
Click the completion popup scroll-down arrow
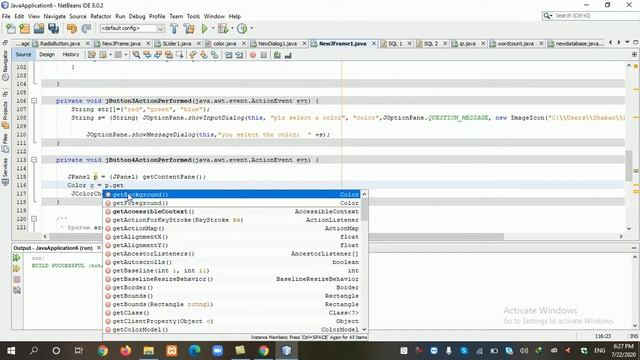click(364, 329)
